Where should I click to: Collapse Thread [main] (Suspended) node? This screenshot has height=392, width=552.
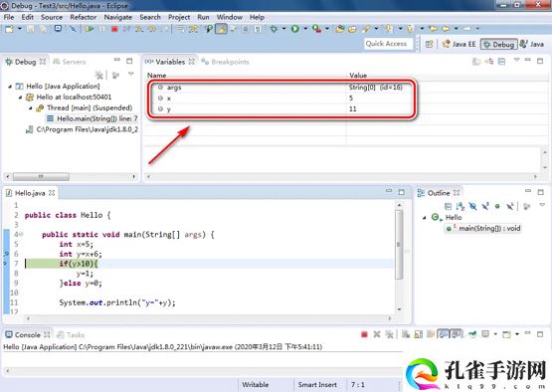pyautogui.click(x=31, y=108)
